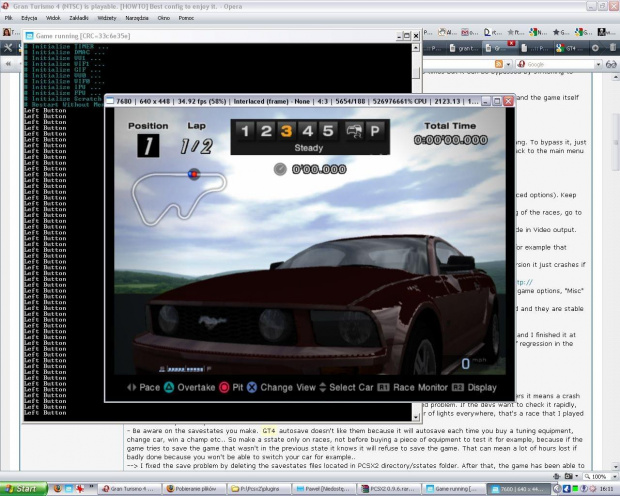The width and height of the screenshot is (620, 496).
Task: Click the rewind navigation button in Opera
Action: [x=8, y=64]
